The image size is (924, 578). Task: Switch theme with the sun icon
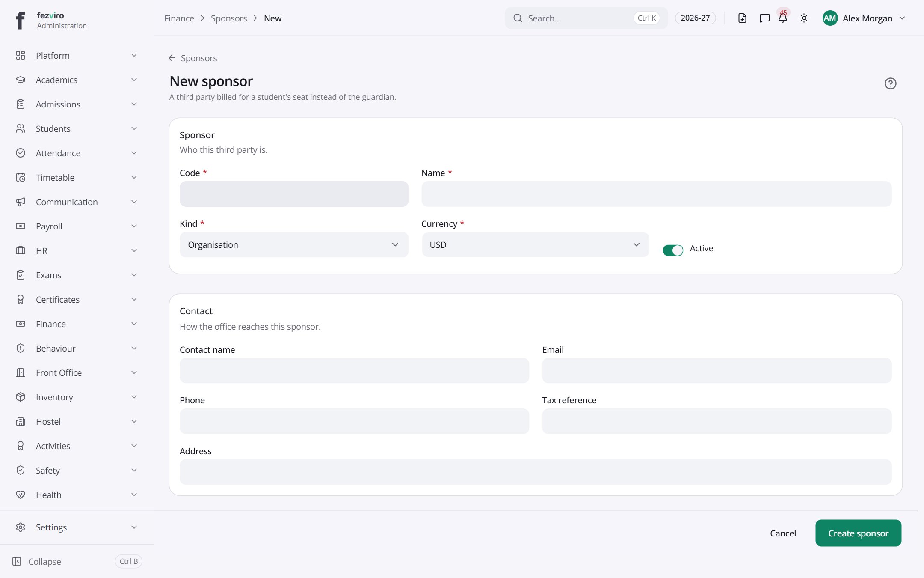804,18
